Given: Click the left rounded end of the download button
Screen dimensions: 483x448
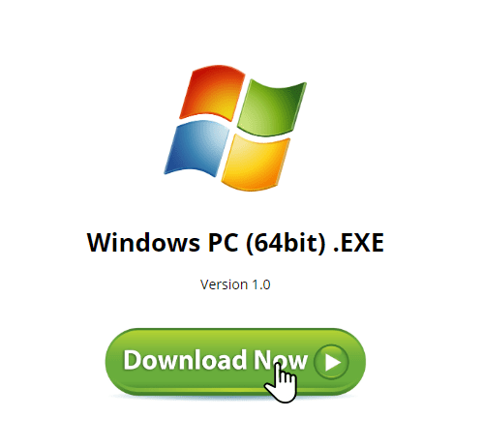Looking at the screenshot, I should point(121,362).
